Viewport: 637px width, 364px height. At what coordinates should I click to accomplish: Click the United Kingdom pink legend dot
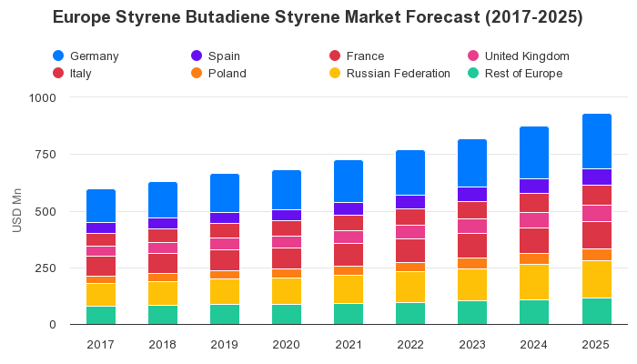(x=473, y=56)
